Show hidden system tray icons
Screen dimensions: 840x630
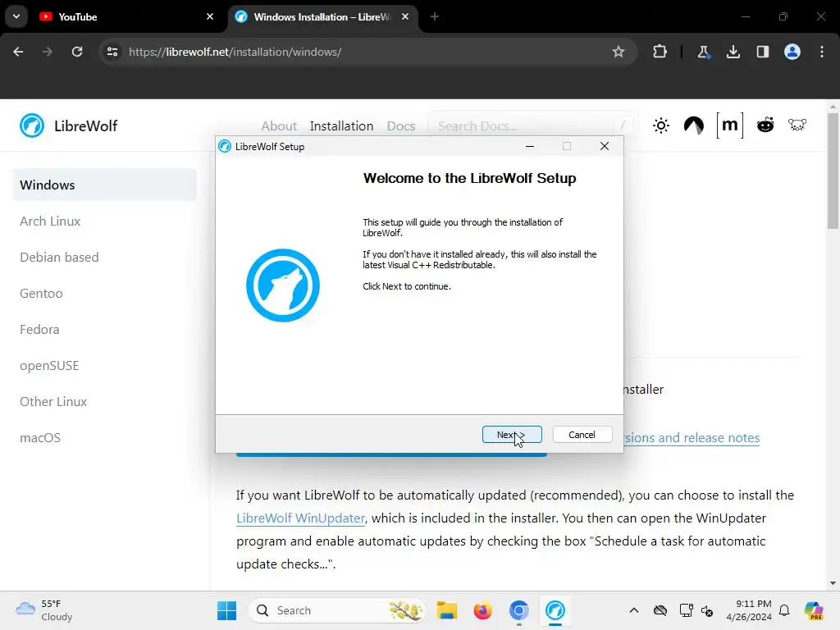coord(634,610)
